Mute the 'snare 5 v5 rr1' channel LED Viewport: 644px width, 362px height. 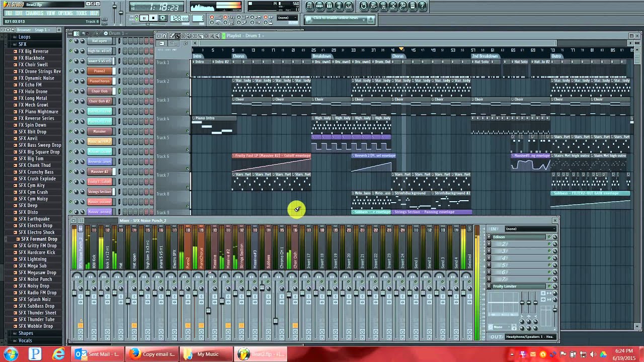[x=70, y=61]
